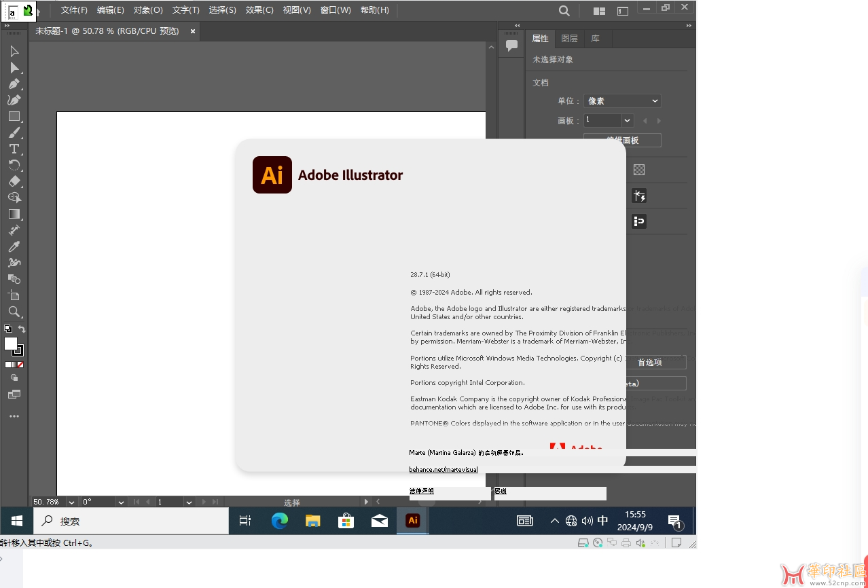Open Microsoft Edge from the taskbar
The image size is (868, 588).
[x=279, y=521]
